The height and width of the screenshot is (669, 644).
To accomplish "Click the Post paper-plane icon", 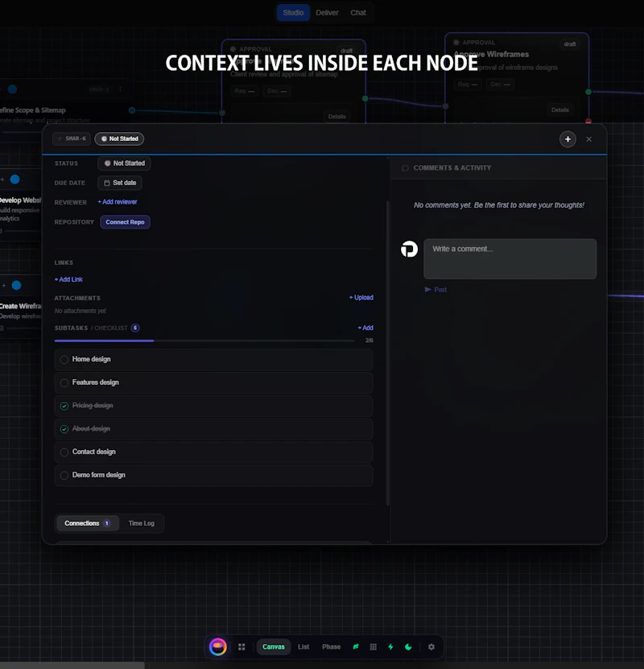I will pos(427,290).
